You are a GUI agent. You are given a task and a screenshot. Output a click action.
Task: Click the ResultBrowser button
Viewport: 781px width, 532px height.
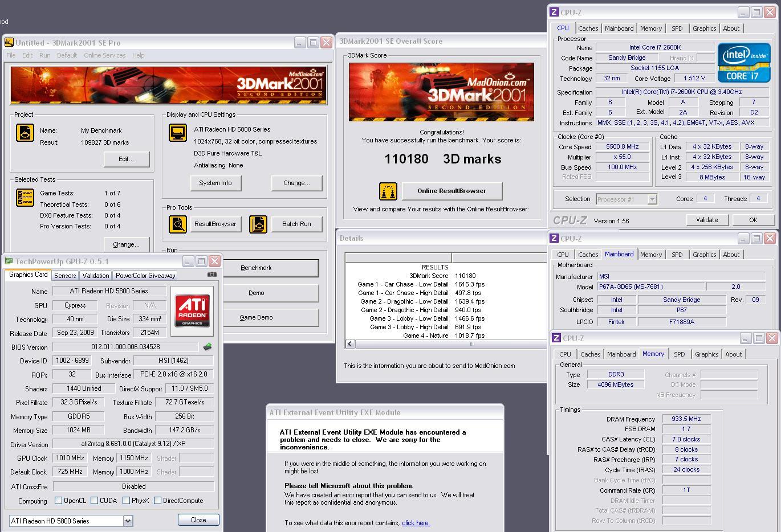click(215, 224)
